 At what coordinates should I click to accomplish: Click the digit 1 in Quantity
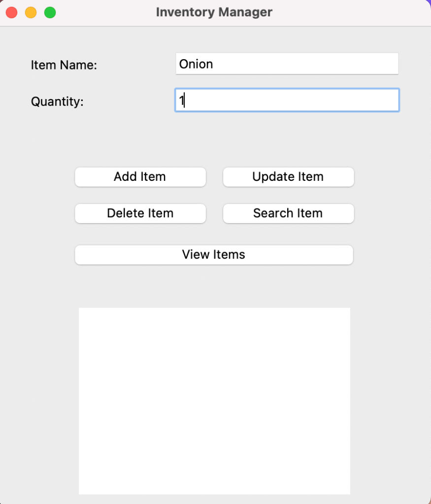click(181, 101)
